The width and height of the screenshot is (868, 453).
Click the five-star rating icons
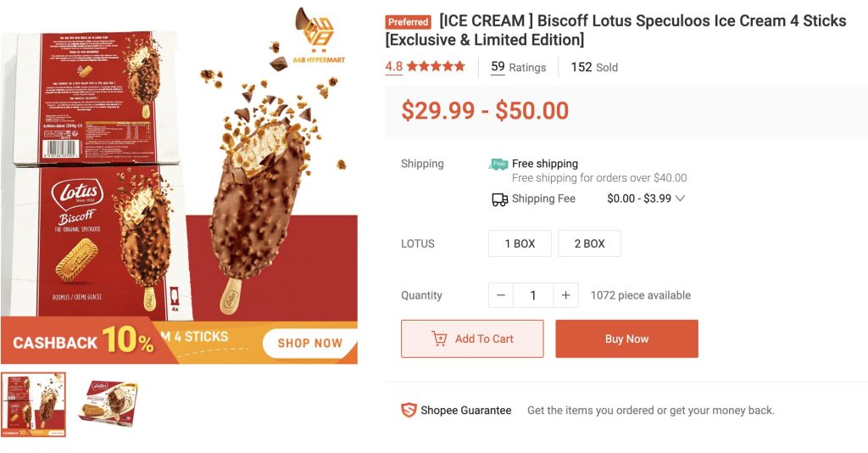pos(436,66)
